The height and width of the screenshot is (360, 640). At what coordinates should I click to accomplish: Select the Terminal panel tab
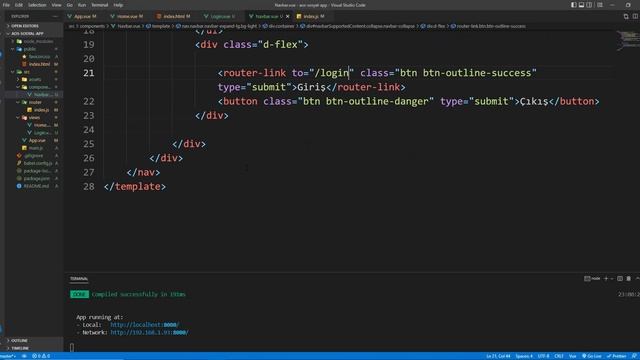(x=79, y=279)
